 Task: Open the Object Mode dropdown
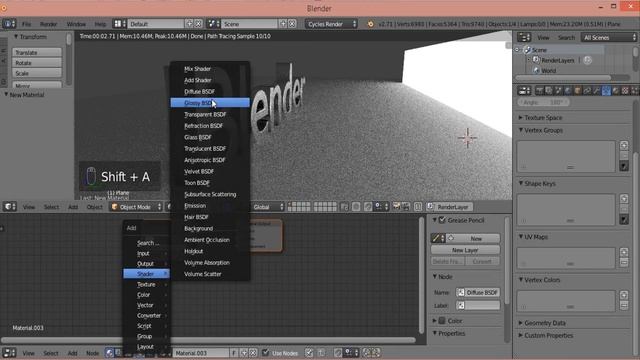[x=136, y=207]
